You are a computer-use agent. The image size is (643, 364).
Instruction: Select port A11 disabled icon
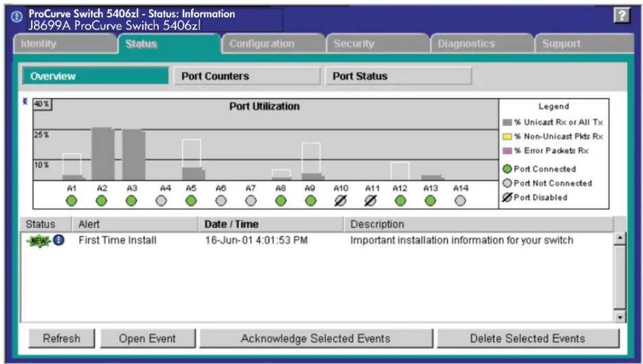[370, 201]
